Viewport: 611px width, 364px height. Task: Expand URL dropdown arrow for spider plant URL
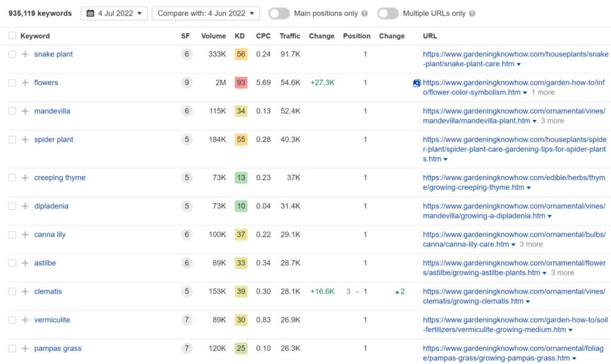tap(445, 159)
